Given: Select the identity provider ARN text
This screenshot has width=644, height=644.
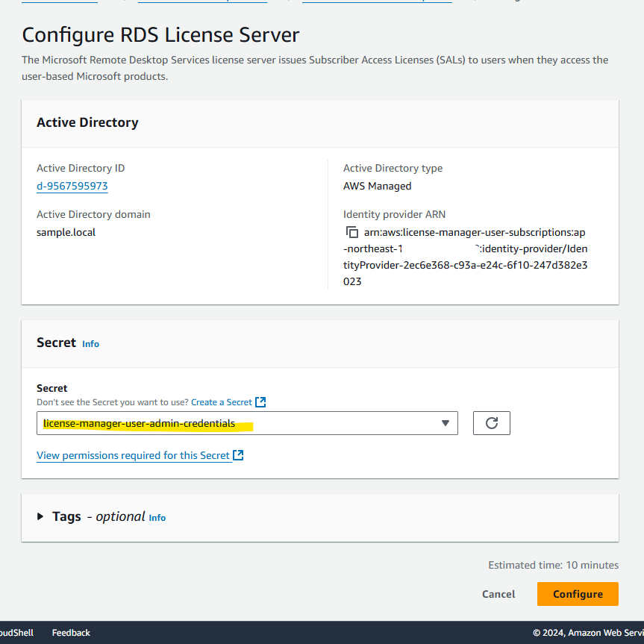Looking at the screenshot, I should [466, 257].
